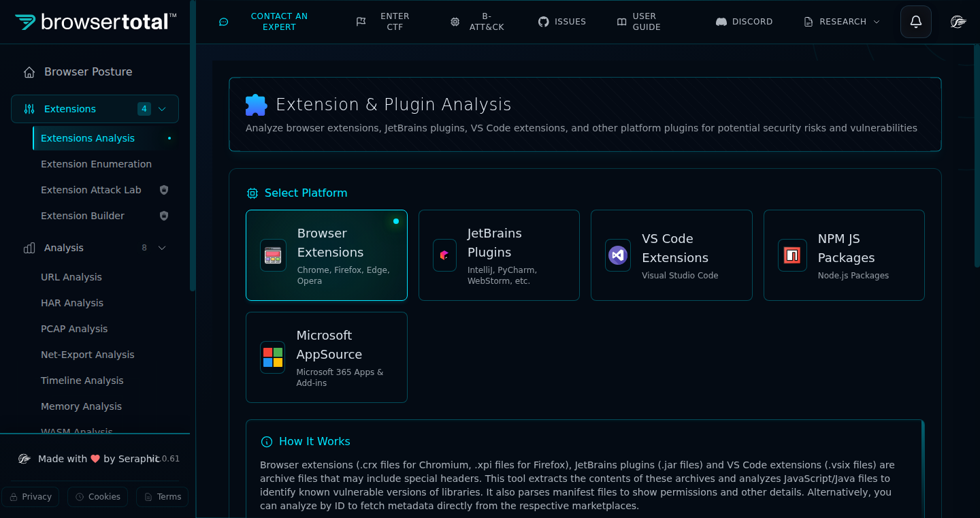The width and height of the screenshot is (980, 518).
Task: Click the browsertotal logo
Action: [96, 22]
